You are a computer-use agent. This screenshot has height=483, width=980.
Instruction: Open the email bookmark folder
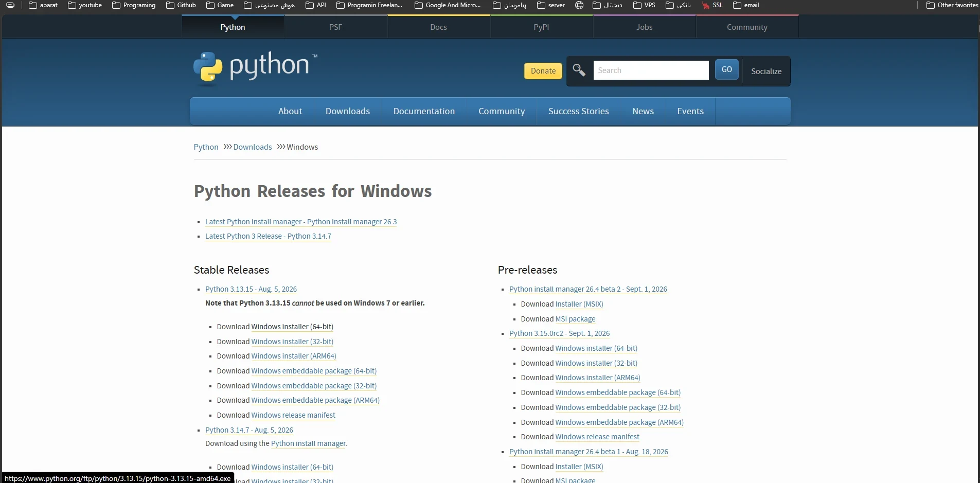(746, 5)
